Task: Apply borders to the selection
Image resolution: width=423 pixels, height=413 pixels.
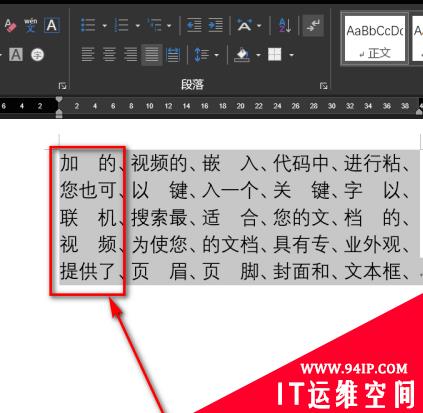Action: click(x=275, y=55)
